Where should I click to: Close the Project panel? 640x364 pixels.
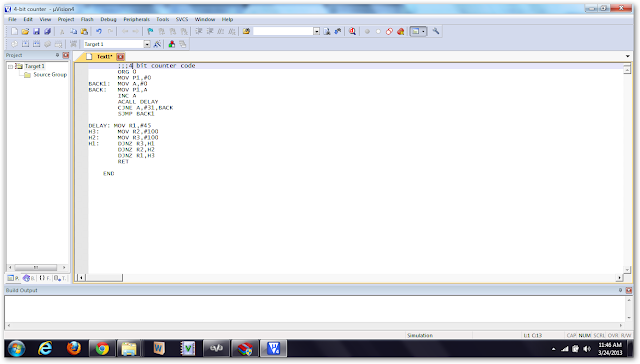click(x=66, y=55)
